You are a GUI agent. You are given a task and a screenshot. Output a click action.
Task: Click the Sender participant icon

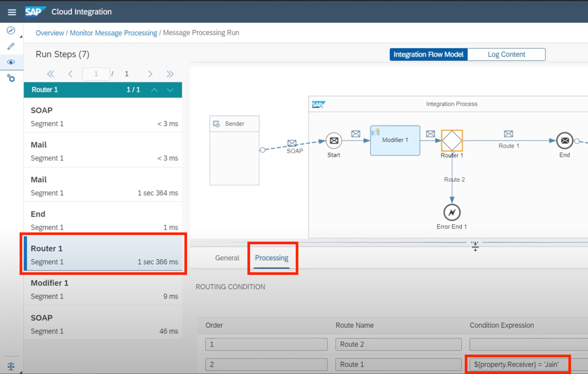click(217, 124)
